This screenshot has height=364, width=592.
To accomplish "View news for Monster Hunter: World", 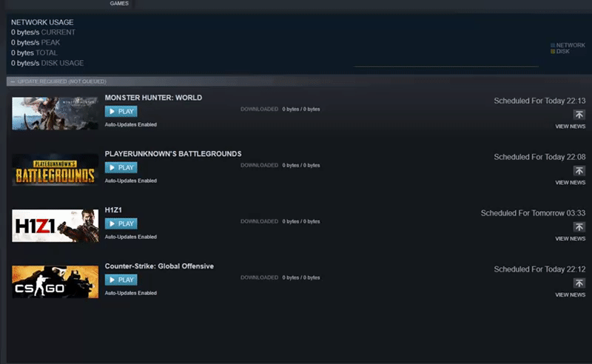I will pyautogui.click(x=570, y=127).
